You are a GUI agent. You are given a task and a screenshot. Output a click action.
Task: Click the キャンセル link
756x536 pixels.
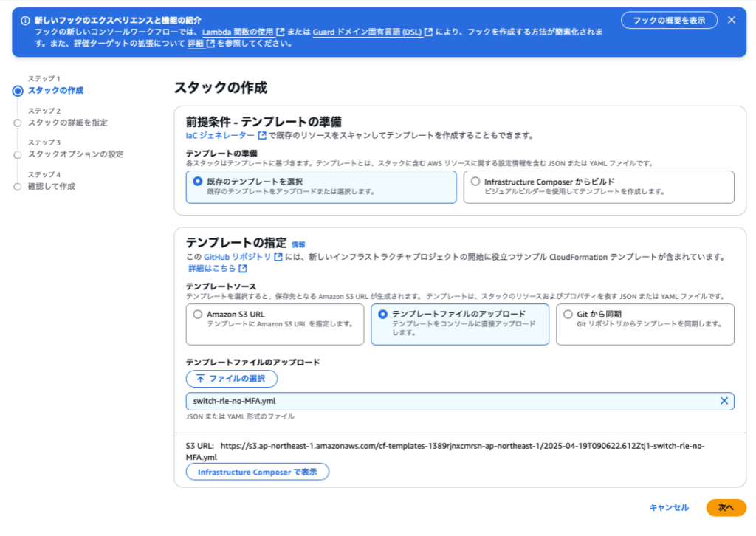tap(669, 508)
